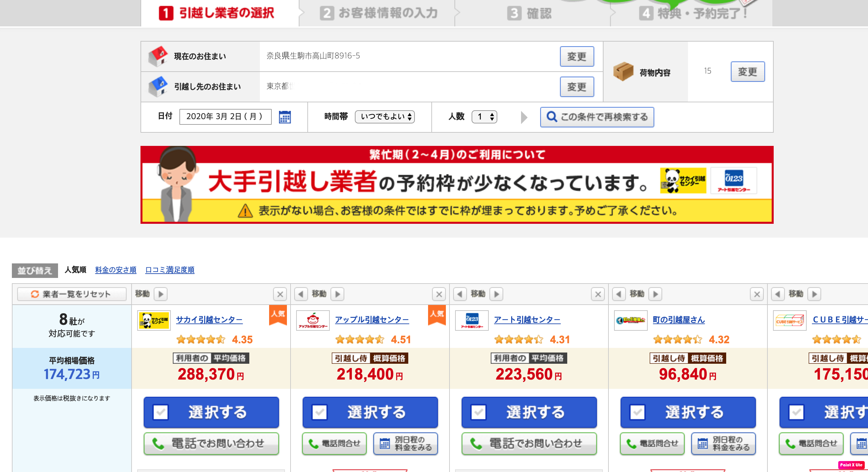The image size is (868, 472).
Task: Click the Art moving center 0123 logo
Action: coord(472,320)
